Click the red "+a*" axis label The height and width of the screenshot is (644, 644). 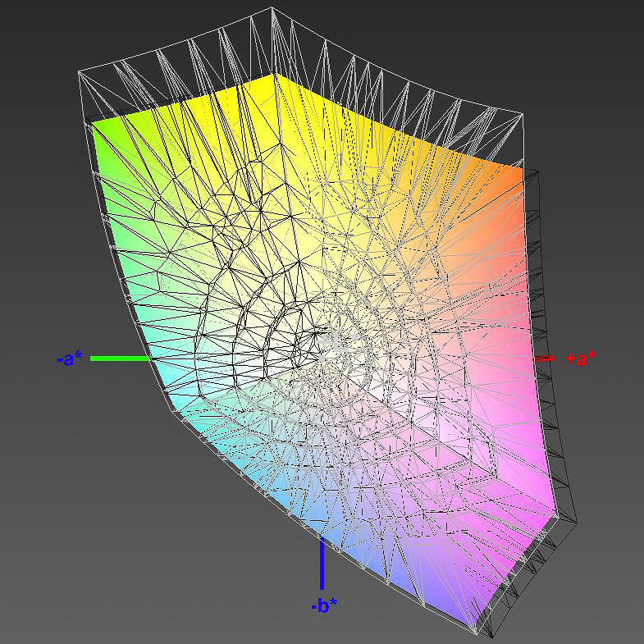pyautogui.click(x=579, y=359)
